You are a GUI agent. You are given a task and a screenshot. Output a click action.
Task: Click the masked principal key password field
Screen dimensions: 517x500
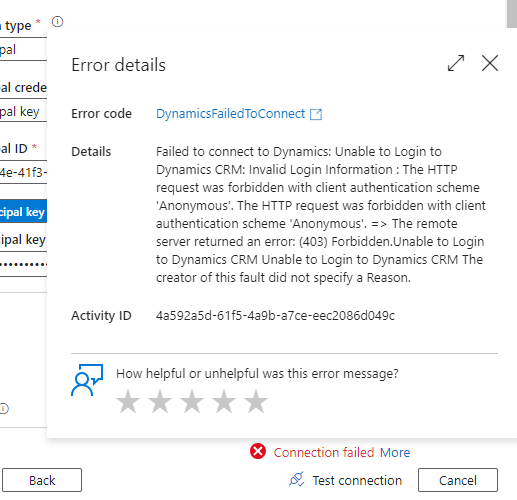[23, 265]
